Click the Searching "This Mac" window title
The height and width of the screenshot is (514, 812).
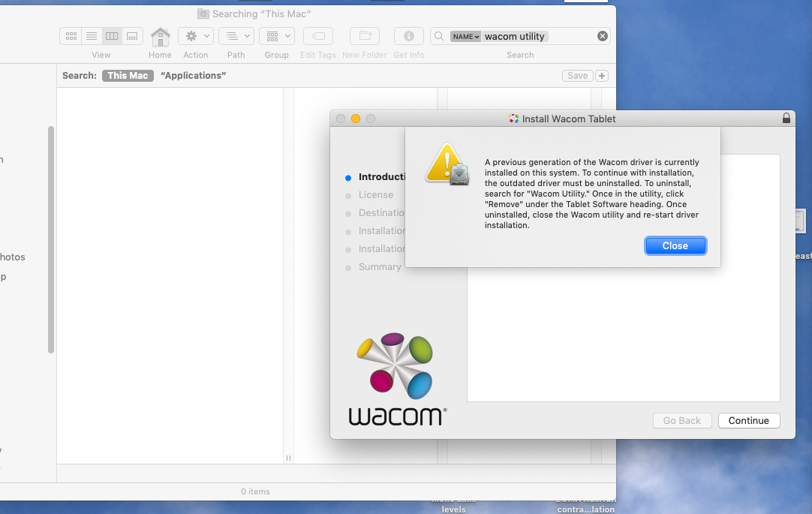[261, 14]
